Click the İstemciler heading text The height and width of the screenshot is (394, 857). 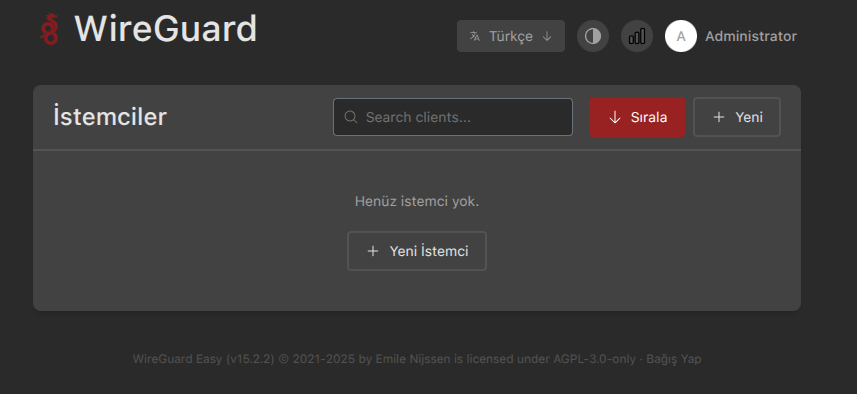coord(110,117)
